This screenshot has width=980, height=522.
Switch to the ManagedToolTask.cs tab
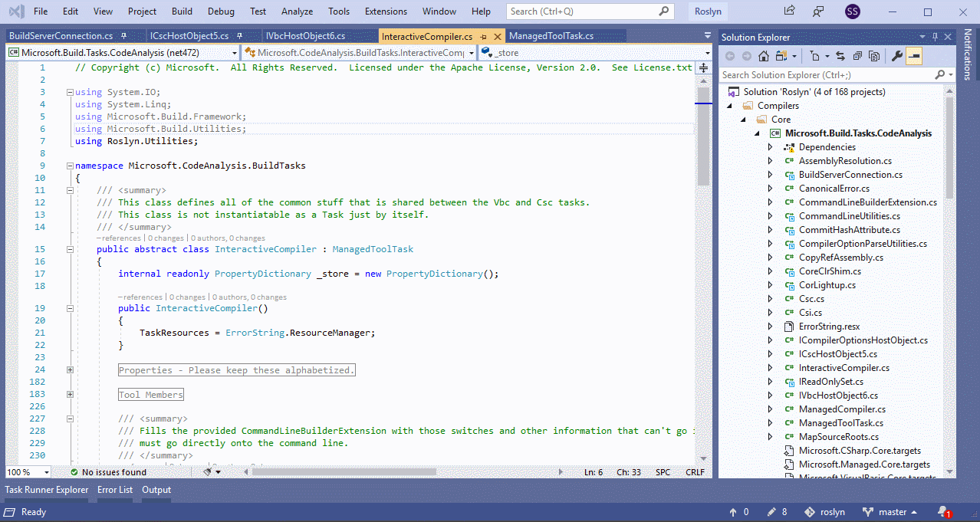click(551, 36)
